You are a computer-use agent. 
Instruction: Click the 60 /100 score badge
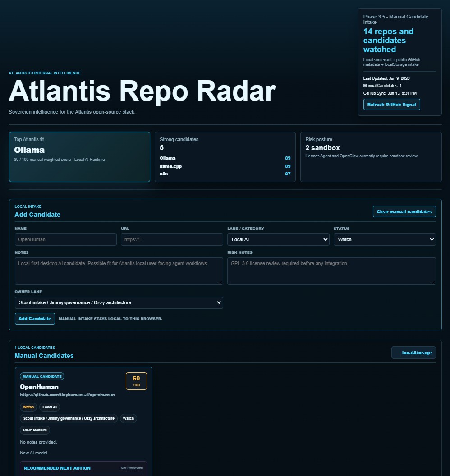click(136, 381)
